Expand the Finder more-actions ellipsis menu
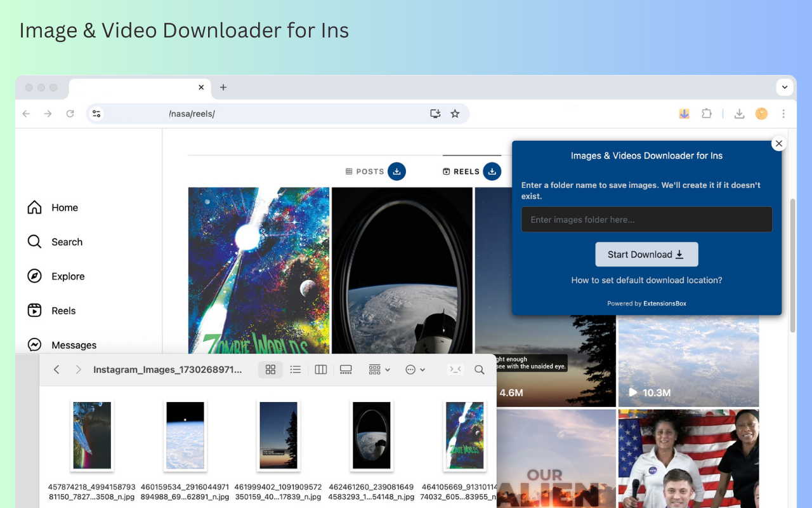Screen dimensions: 812x508 click(415, 369)
